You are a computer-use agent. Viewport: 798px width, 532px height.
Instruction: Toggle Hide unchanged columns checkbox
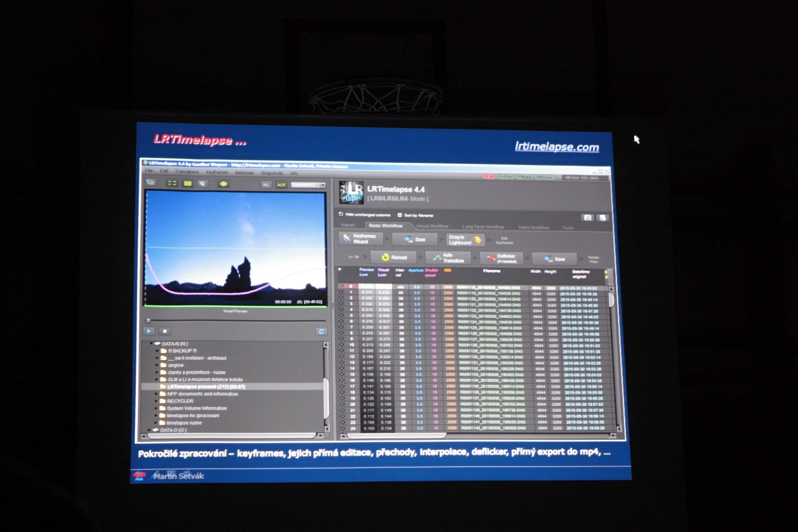[341, 214]
